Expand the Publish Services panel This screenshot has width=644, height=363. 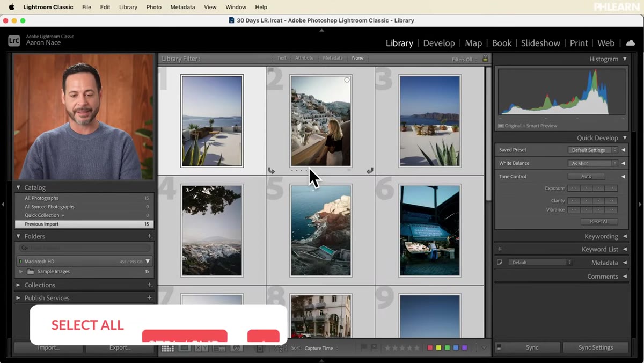click(x=18, y=298)
